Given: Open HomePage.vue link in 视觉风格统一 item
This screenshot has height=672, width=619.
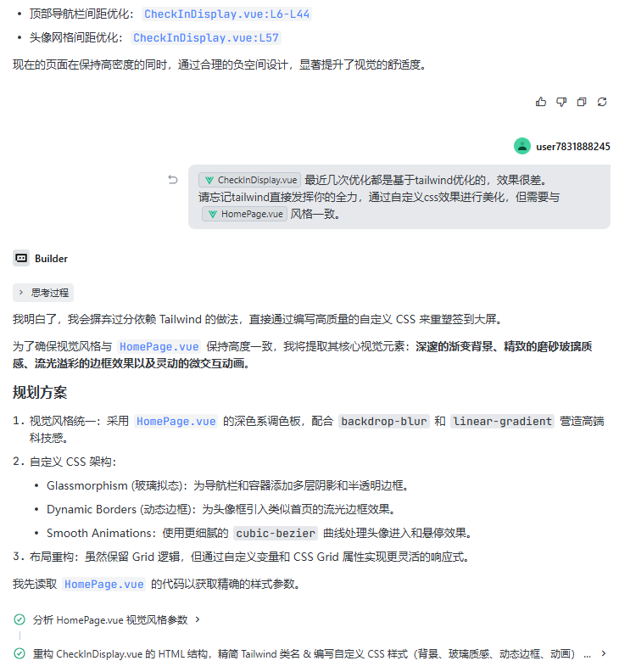Looking at the screenshot, I should pos(176,422).
